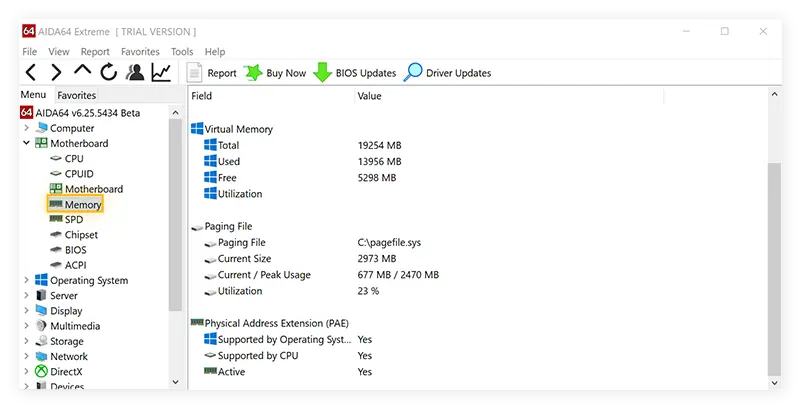800x409 pixels.
Task: Open the Help menu
Action: [215, 52]
